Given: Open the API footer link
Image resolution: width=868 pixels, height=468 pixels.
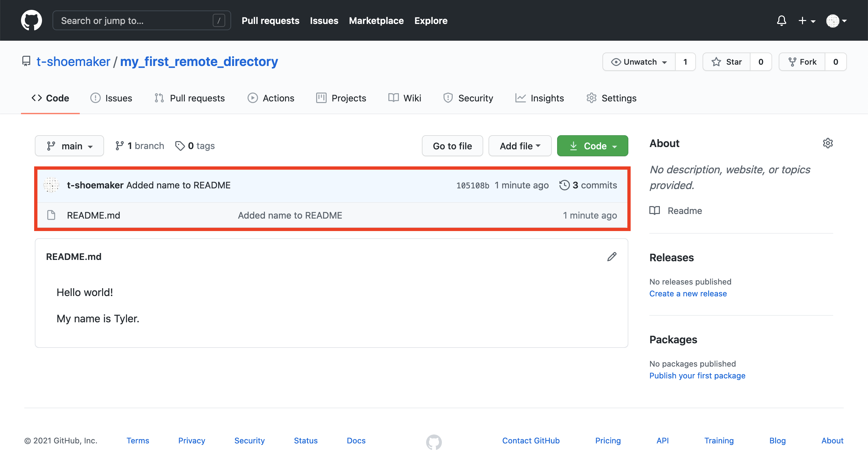Looking at the screenshot, I should coord(662,440).
